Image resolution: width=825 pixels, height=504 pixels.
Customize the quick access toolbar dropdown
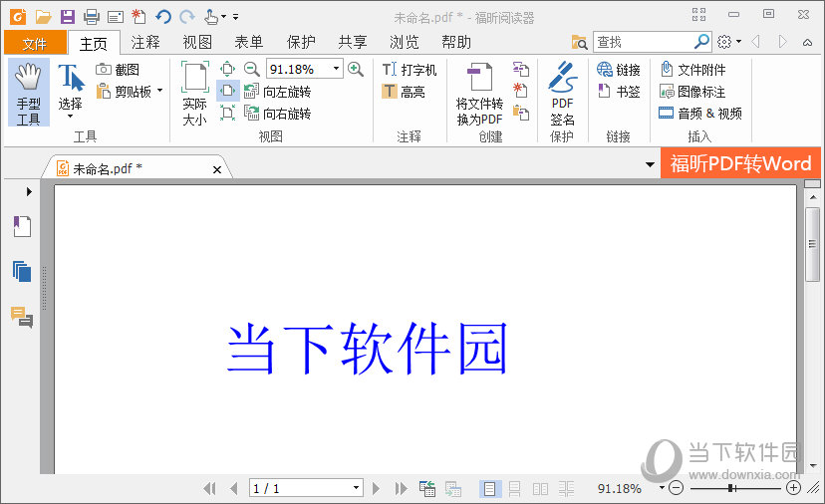(x=236, y=17)
